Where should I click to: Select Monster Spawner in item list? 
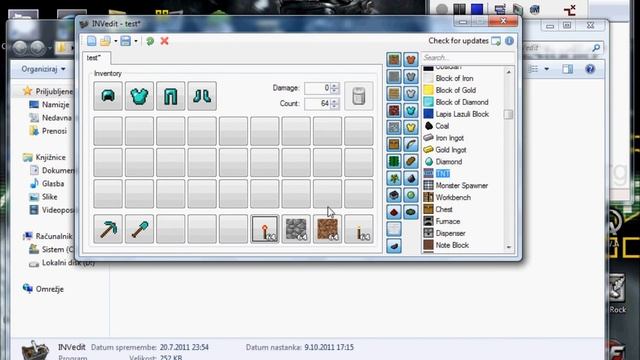point(463,185)
